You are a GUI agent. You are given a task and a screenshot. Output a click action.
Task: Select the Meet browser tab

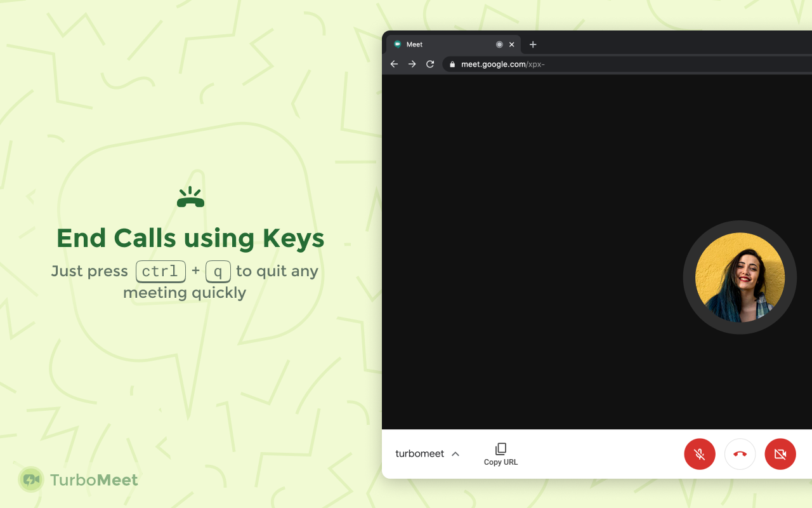454,44
